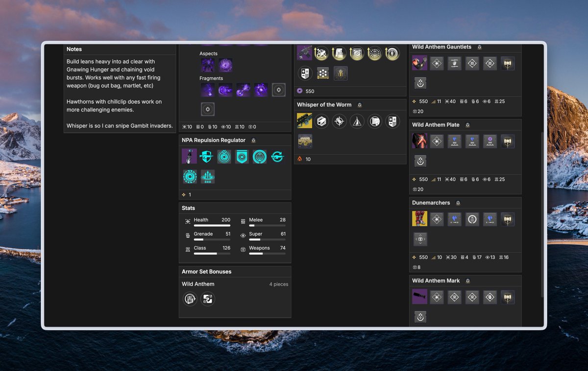
Task: Click the class icon next to Whisper of the Worm
Action: [360, 105]
